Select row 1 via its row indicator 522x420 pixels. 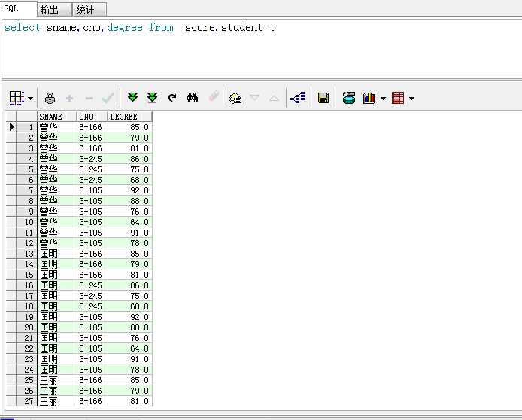[x=11, y=127]
